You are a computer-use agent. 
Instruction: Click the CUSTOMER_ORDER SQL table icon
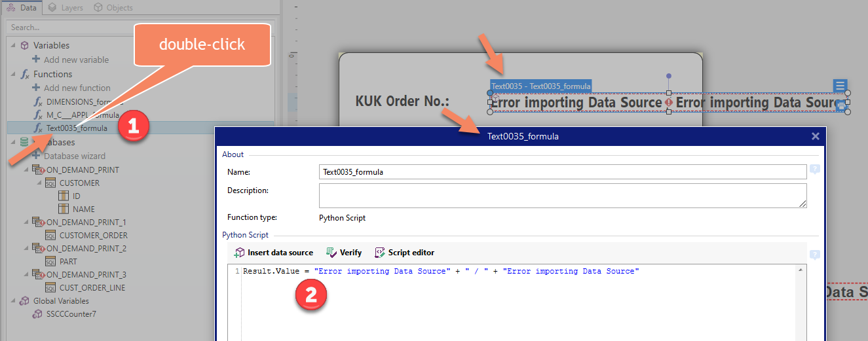coord(50,235)
